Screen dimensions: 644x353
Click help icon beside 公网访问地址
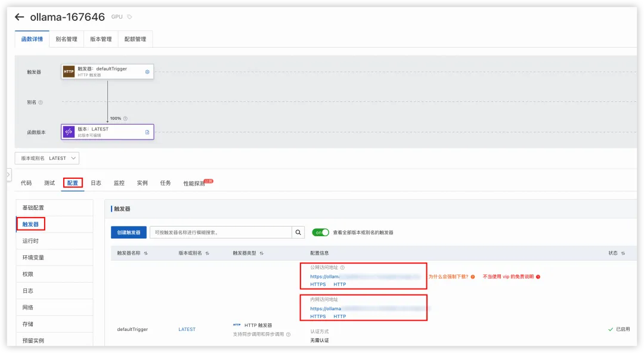[342, 268]
